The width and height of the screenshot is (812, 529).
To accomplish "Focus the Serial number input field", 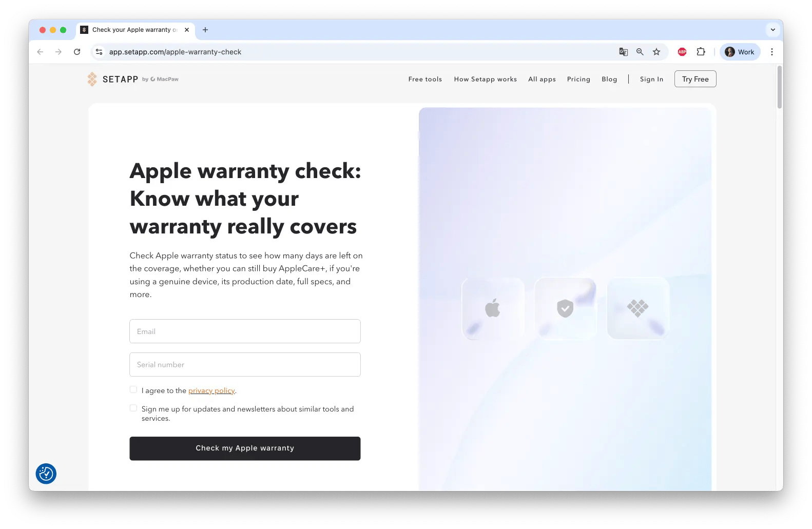I will tap(245, 365).
